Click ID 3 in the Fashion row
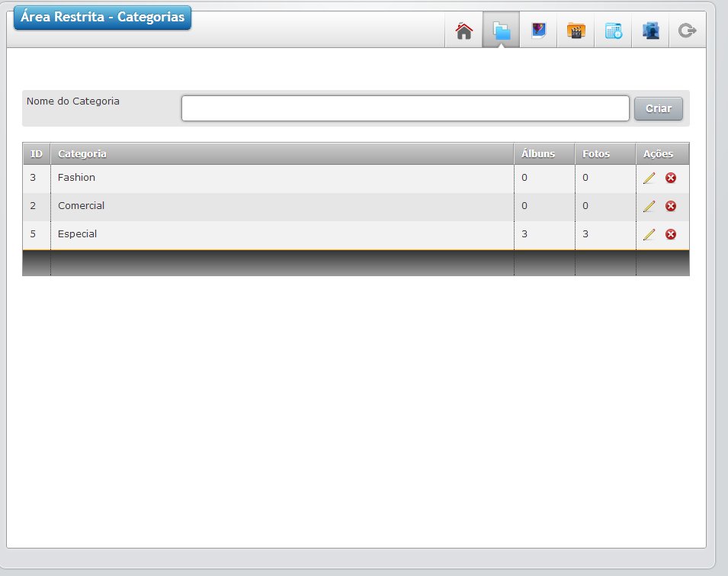728x576 pixels. click(x=33, y=178)
